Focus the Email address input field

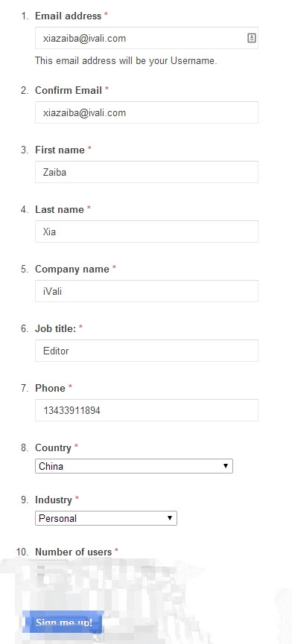coord(147,38)
